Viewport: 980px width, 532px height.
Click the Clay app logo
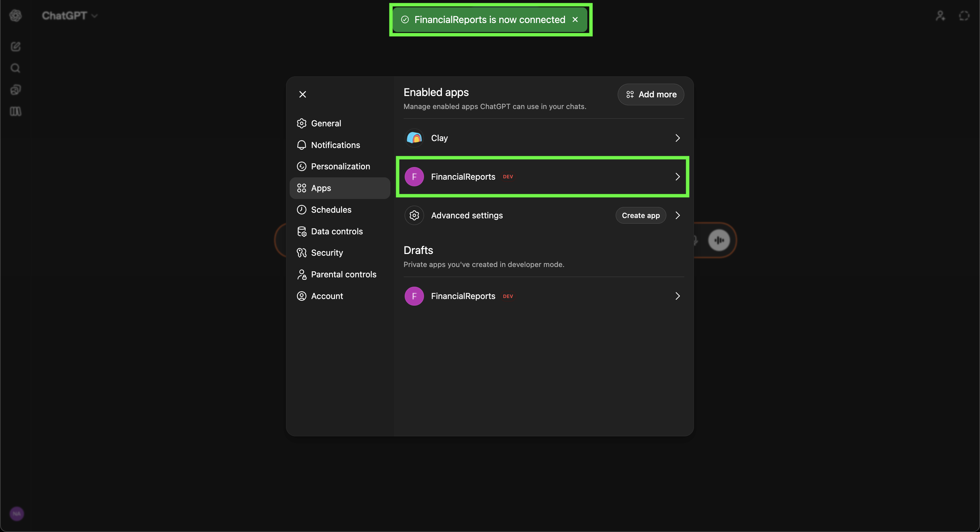[x=414, y=138]
